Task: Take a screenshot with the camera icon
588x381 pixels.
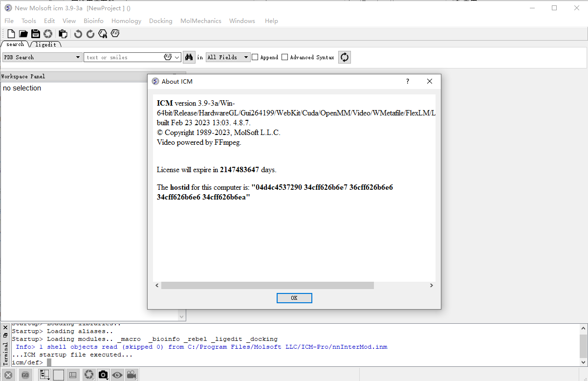Action: tap(103, 374)
